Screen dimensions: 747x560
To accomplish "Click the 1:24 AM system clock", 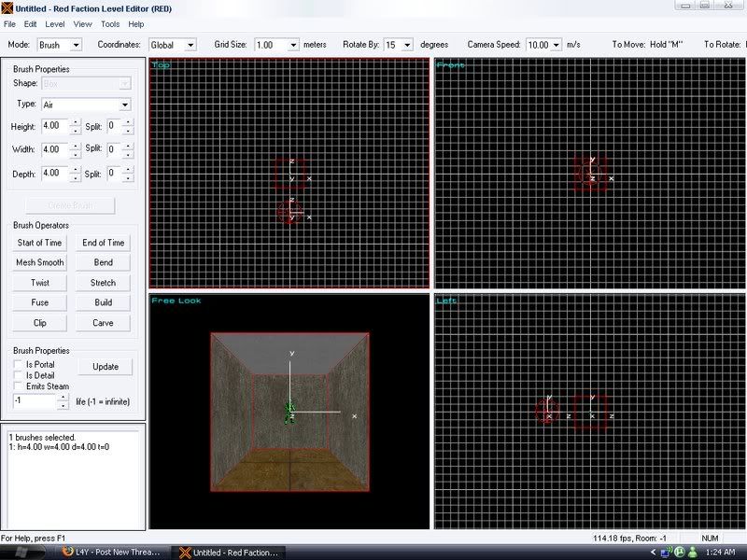I will point(720,552).
